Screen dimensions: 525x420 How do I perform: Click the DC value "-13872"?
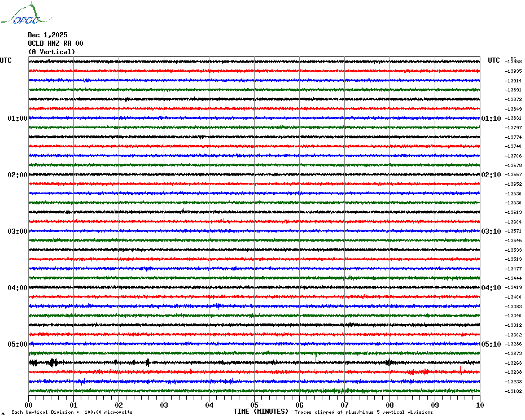pos(513,99)
